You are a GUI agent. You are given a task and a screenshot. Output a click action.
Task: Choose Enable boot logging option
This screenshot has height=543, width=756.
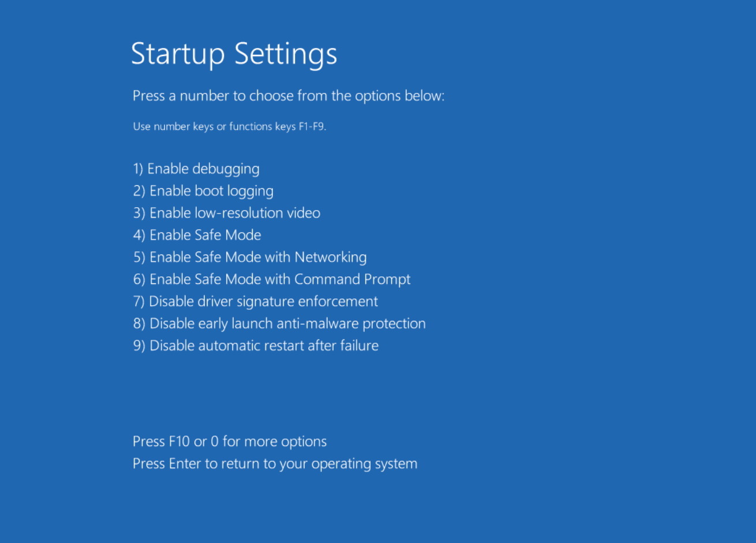coord(203,191)
